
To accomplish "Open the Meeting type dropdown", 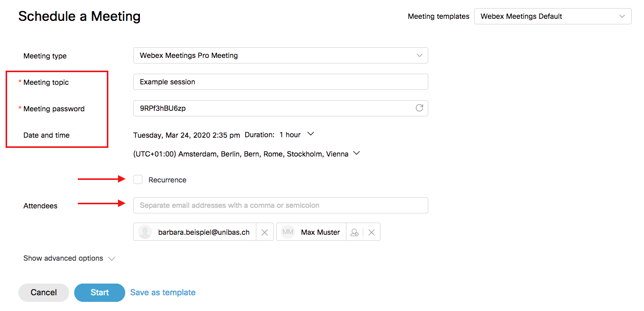I will 280,55.
